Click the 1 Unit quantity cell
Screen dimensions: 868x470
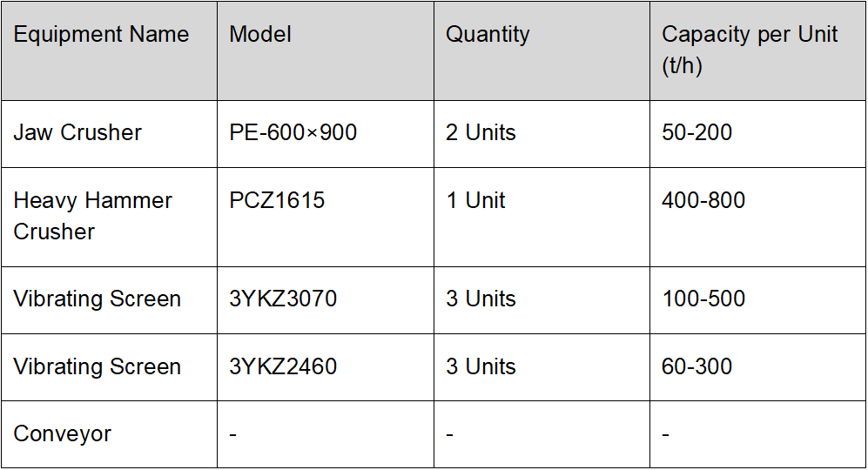[x=542, y=217]
